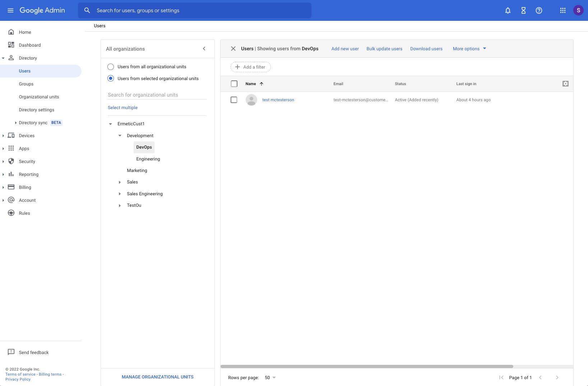Screen dimensions: 588x386
Task: Open the navigation hamburger menu
Action: [x=10, y=10]
